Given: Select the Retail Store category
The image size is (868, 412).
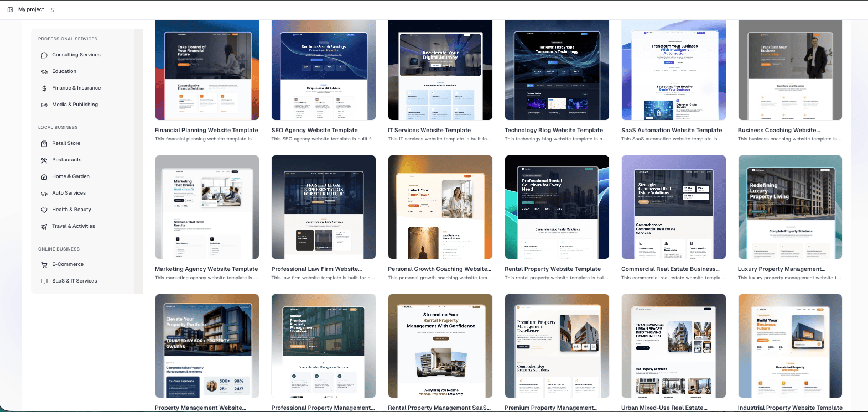Looking at the screenshot, I should [66, 143].
